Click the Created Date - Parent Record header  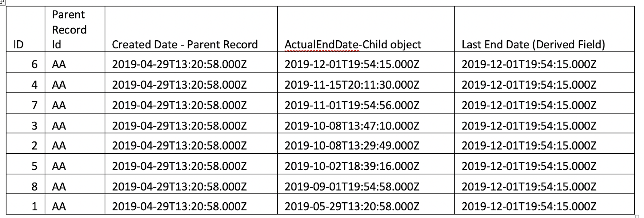click(191, 29)
